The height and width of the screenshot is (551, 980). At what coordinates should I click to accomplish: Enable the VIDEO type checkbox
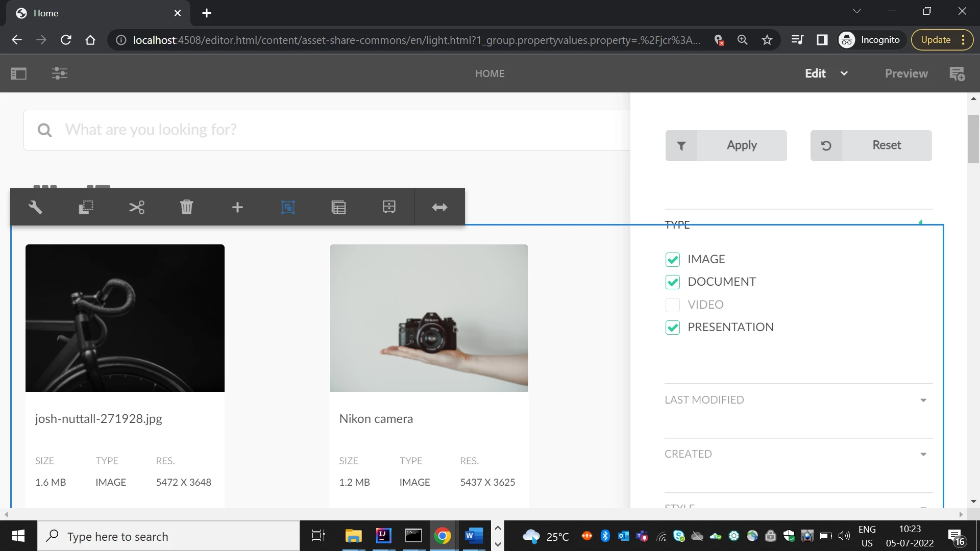click(x=673, y=305)
